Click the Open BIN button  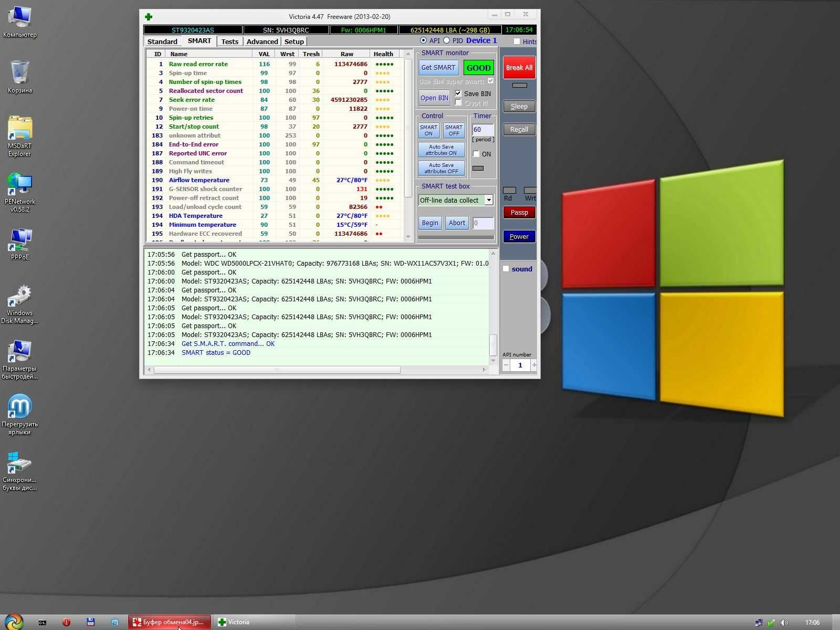point(434,98)
